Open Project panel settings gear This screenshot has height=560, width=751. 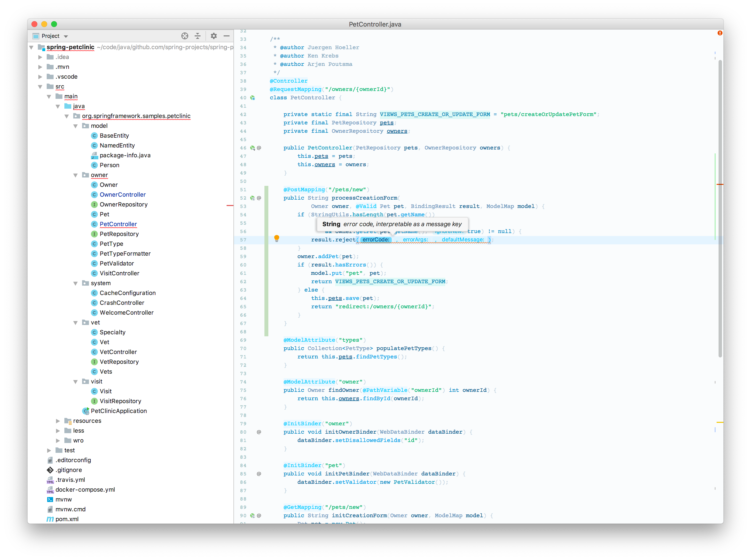(x=214, y=36)
